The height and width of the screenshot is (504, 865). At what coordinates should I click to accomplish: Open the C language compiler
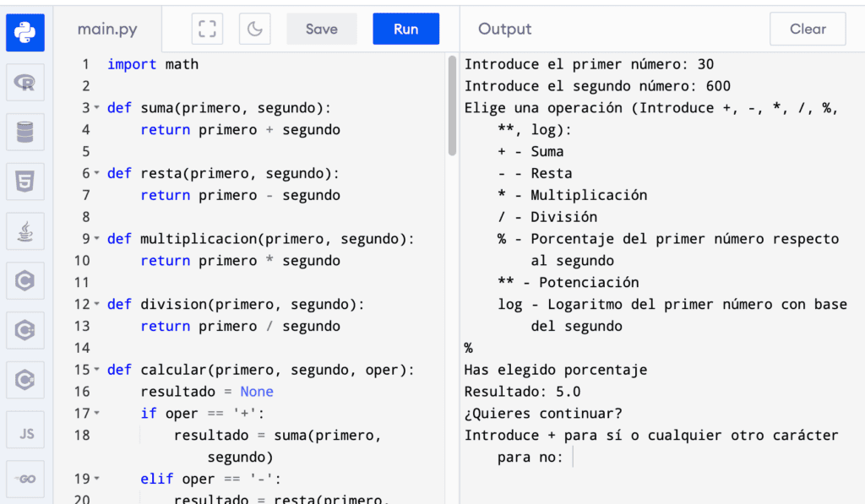point(25,280)
